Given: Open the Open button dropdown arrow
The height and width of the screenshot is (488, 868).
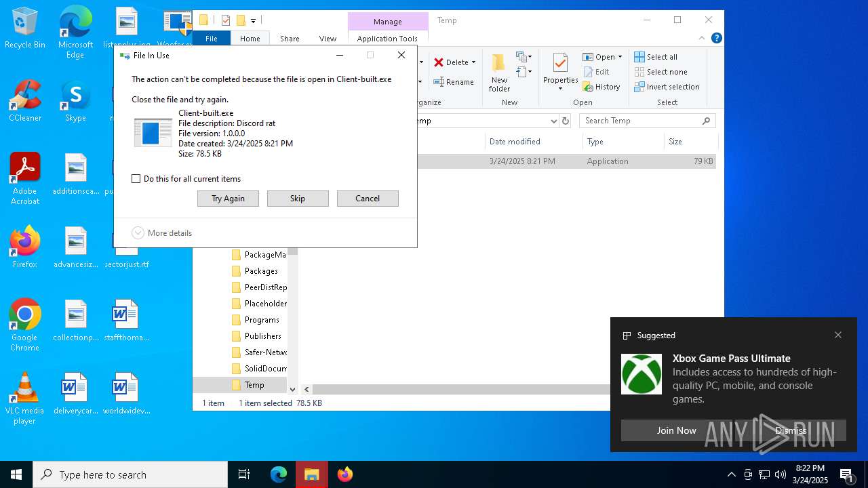Looking at the screenshot, I should click(620, 57).
